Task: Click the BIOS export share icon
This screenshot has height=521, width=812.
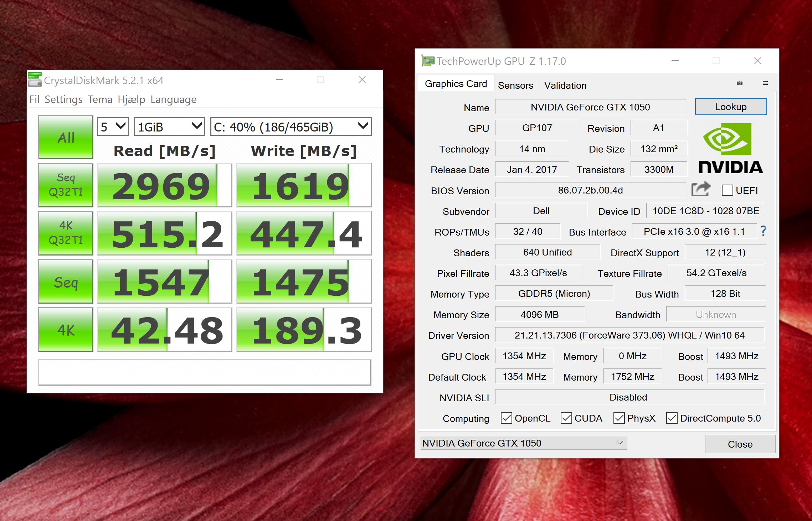Action: point(701,189)
